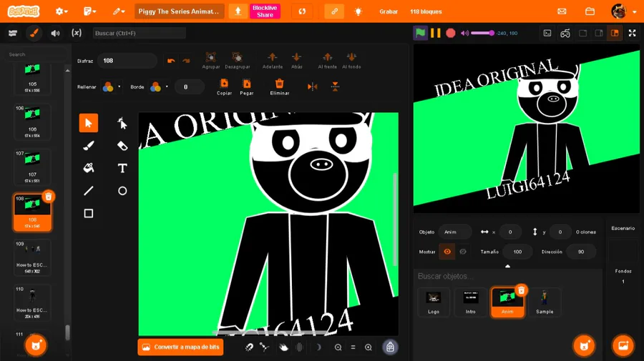The height and width of the screenshot is (361, 644).
Task: Stop the project with red button
Action: click(x=451, y=33)
